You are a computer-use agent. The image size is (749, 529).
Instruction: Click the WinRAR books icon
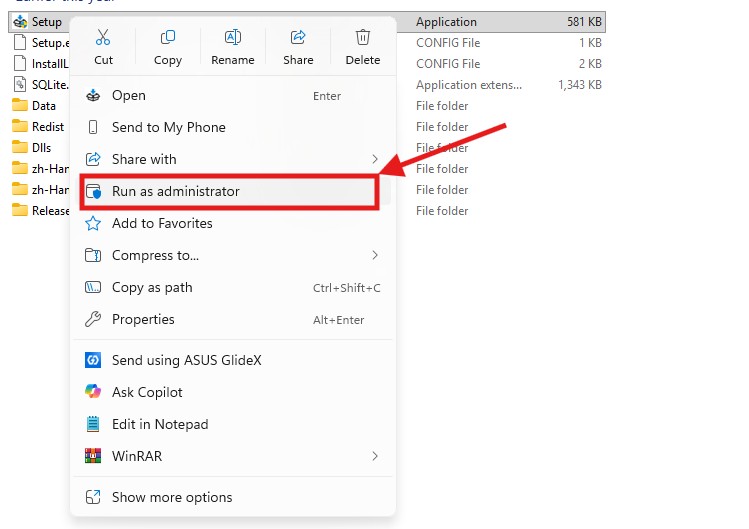point(93,456)
